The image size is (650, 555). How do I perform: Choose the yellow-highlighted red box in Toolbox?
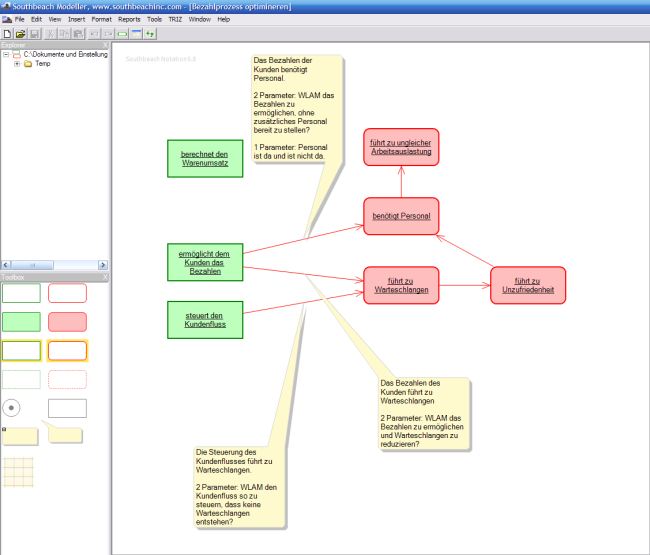(67, 351)
